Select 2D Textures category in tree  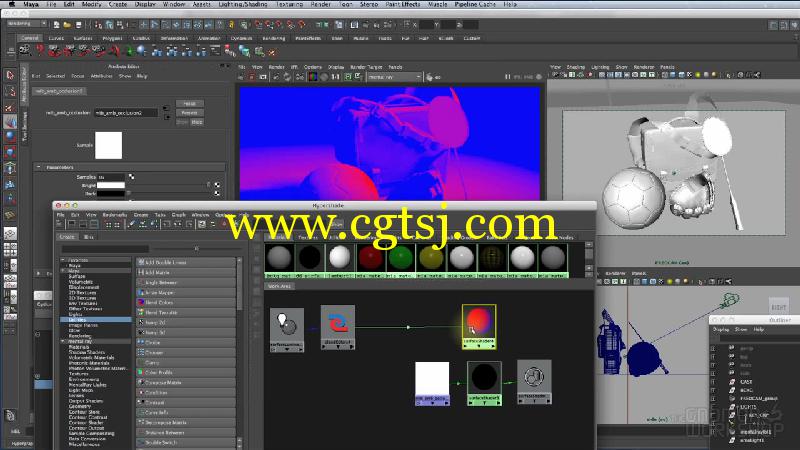(83, 293)
